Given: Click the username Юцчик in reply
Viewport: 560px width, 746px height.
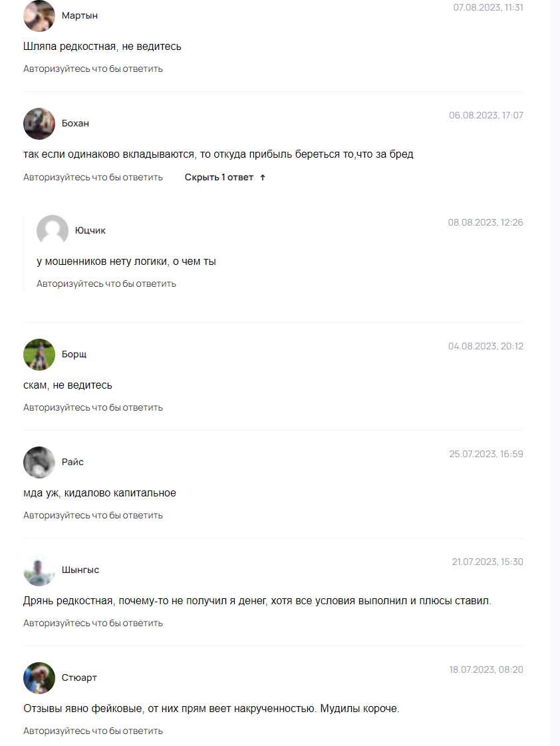Looking at the screenshot, I should (x=90, y=231).
